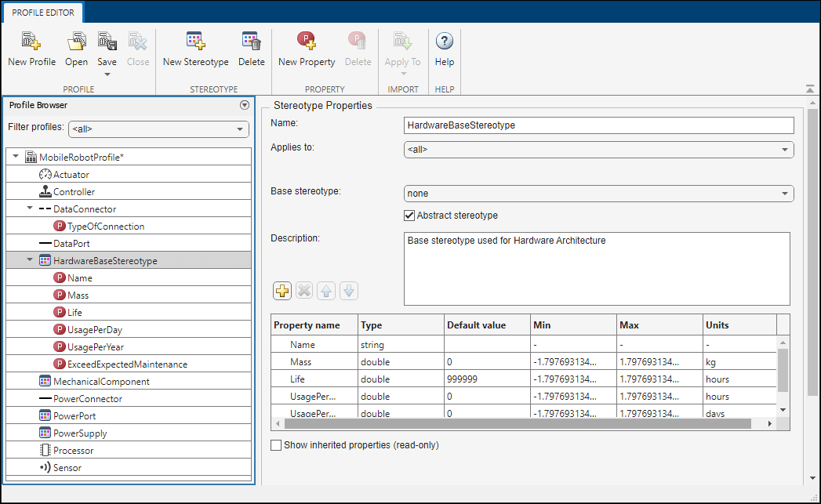Collapse the HardwareBaseStereotype tree node

click(29, 260)
